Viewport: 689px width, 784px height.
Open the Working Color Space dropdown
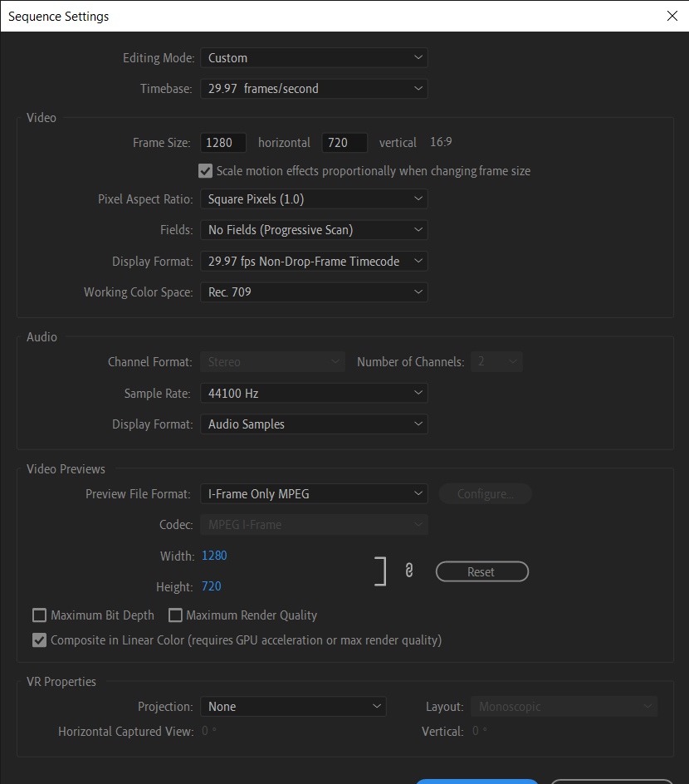[x=314, y=292]
